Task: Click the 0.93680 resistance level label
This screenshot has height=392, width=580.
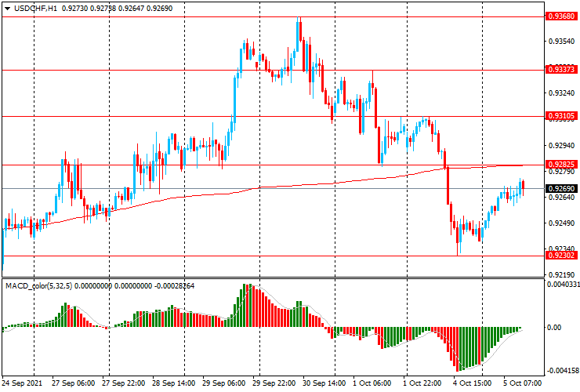Action: point(561,16)
